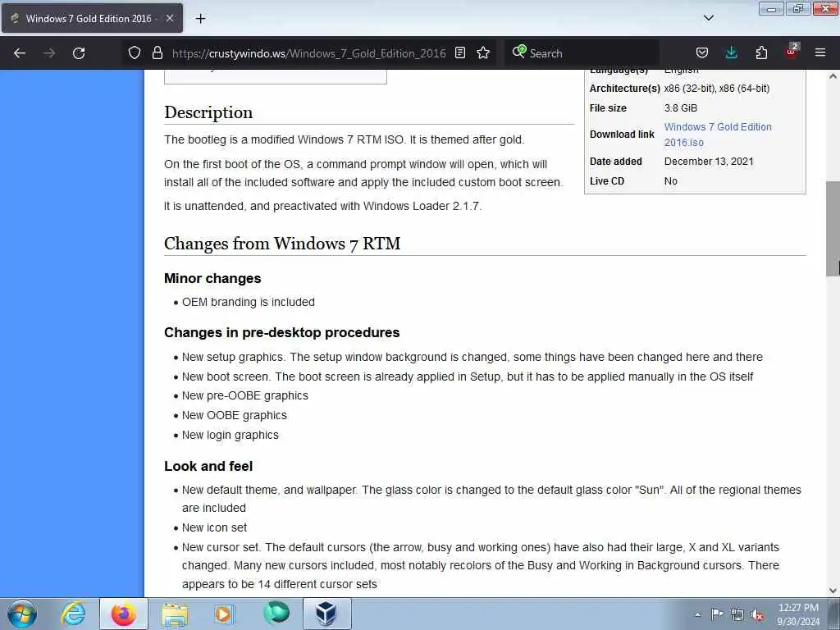Toggle reader view icon in address bar
Viewport: 840px width, 630px height.
(x=459, y=52)
